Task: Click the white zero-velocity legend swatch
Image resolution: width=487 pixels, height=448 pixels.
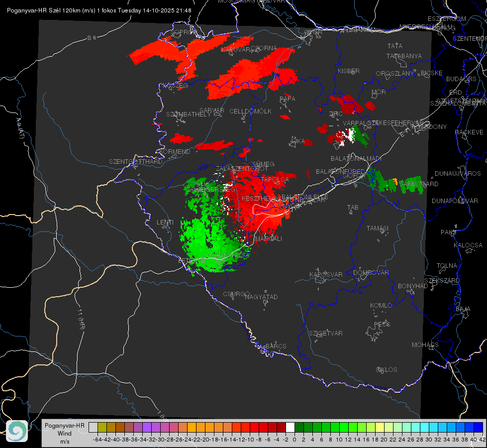Action: pyautogui.click(x=290, y=427)
